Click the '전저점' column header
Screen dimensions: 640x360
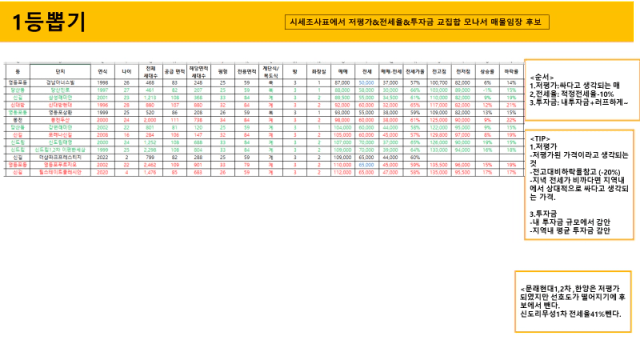463,71
